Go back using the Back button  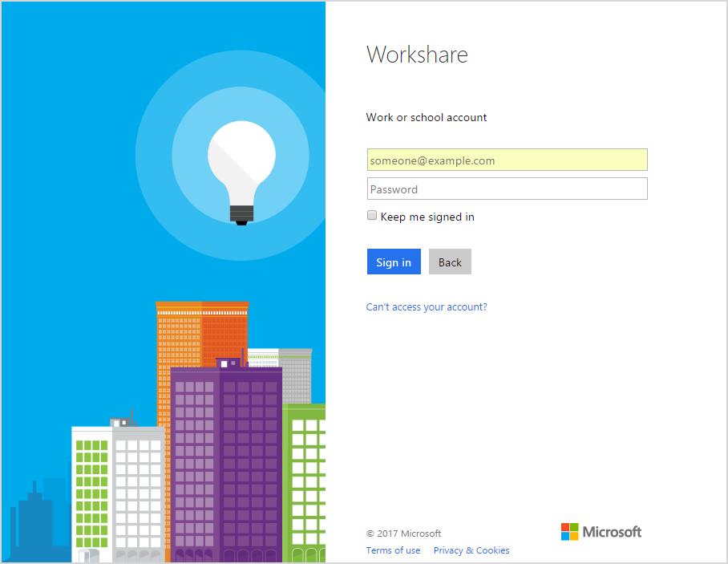[x=450, y=262]
